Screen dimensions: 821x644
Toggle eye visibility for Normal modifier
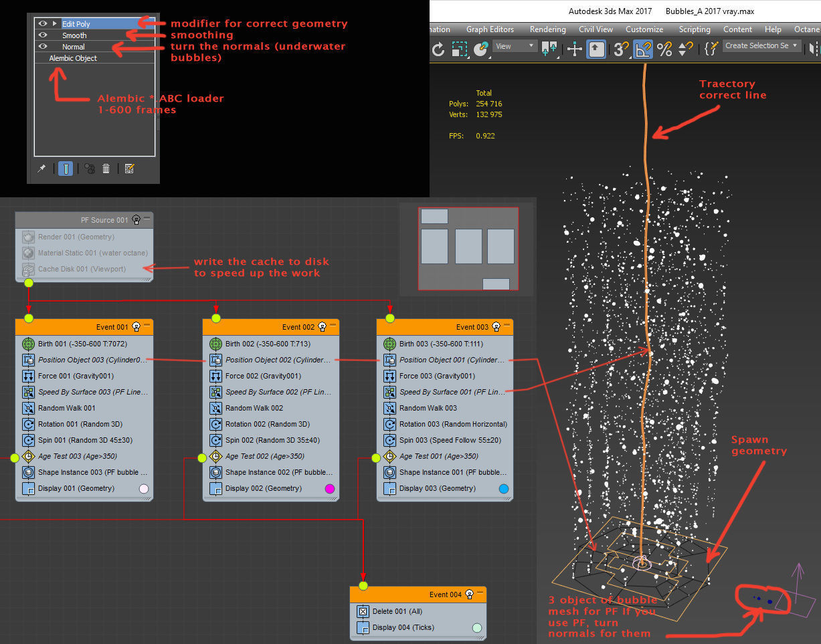[x=43, y=46]
